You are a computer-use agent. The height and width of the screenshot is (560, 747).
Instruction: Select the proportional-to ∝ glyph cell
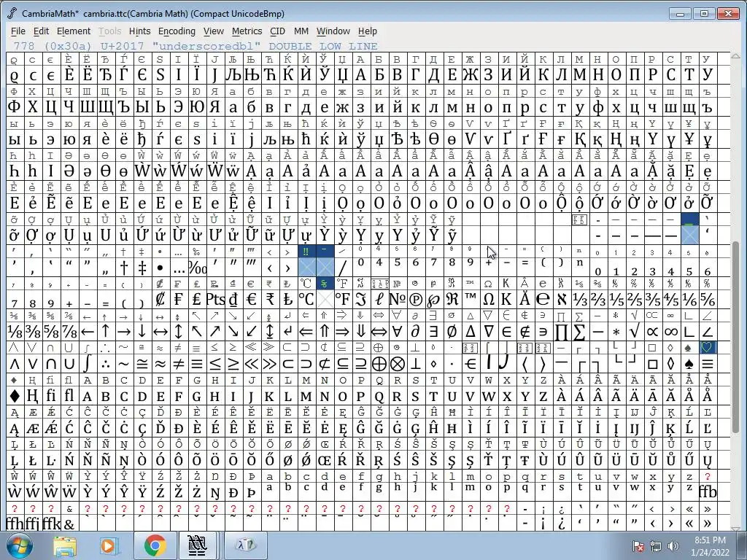point(653,332)
